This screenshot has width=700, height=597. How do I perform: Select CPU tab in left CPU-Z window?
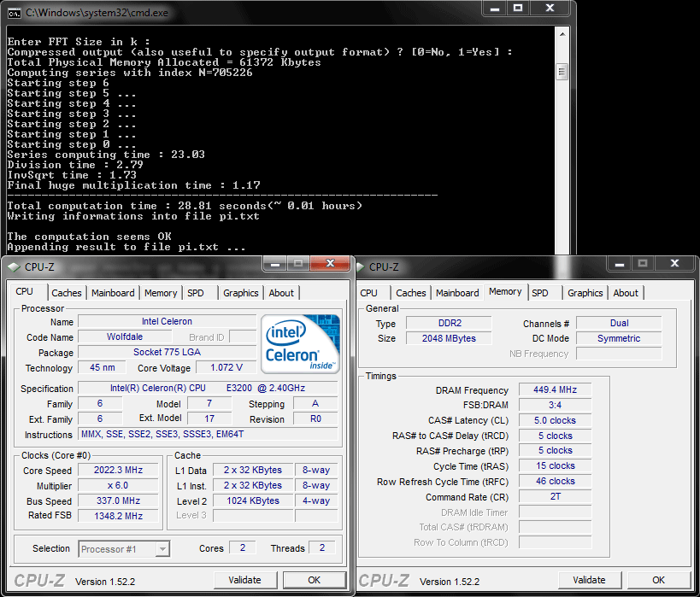point(25,292)
